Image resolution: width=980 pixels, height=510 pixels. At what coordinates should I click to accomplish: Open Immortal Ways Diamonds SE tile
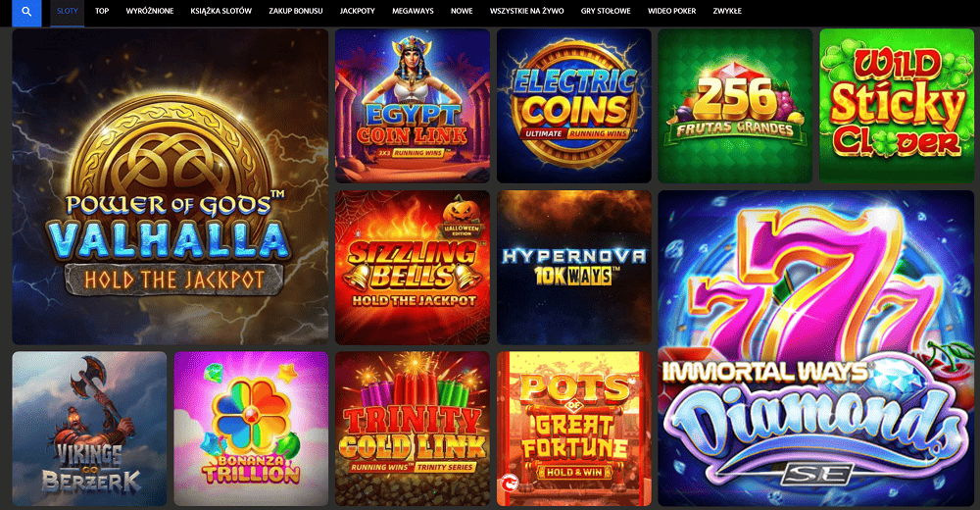pyautogui.click(x=816, y=348)
